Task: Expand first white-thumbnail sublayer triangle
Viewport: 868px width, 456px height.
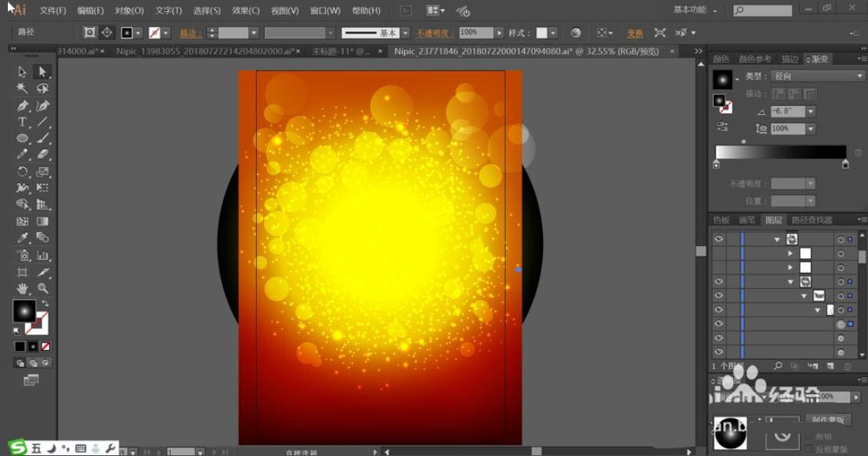Action: coord(790,253)
